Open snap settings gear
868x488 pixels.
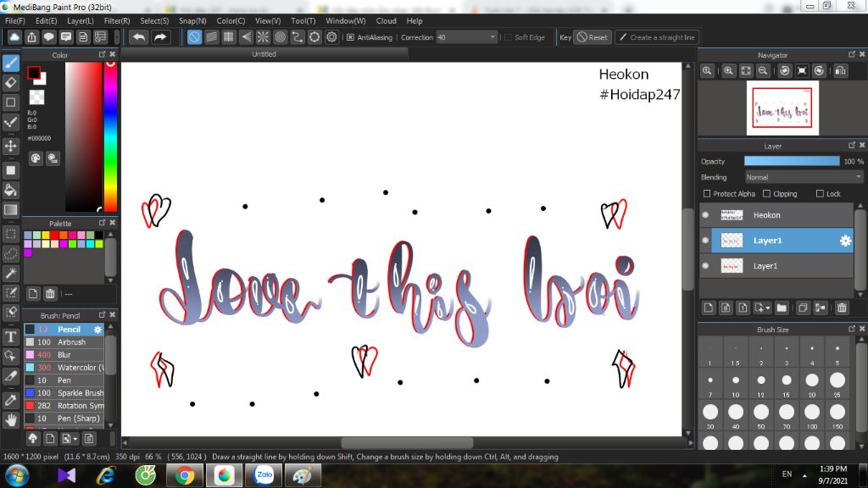click(x=331, y=37)
